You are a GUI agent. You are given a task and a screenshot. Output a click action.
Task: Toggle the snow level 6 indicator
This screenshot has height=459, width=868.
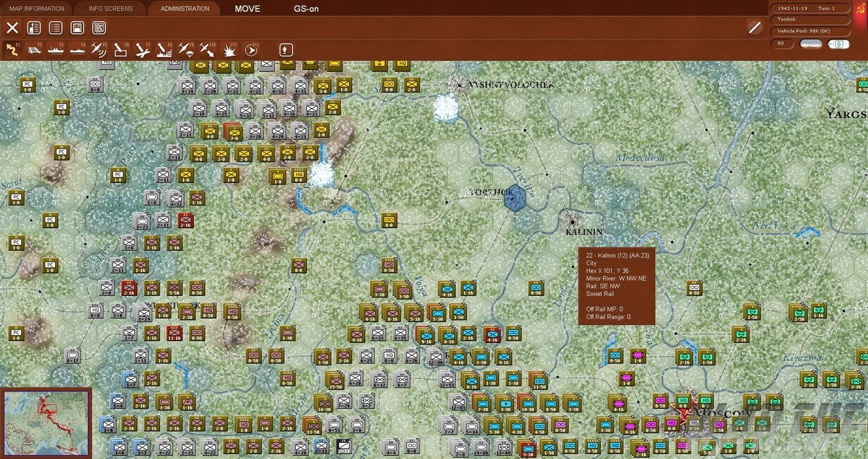click(839, 44)
